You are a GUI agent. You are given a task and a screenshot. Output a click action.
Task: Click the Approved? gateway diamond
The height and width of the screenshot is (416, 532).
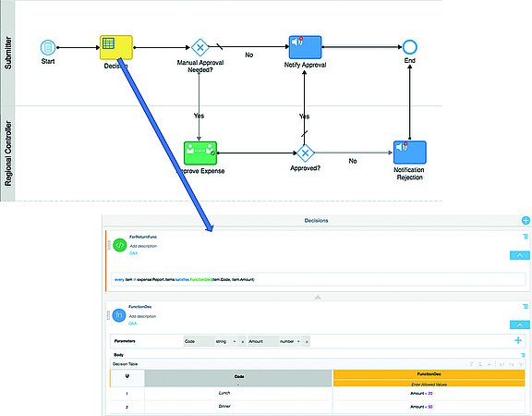pos(305,153)
